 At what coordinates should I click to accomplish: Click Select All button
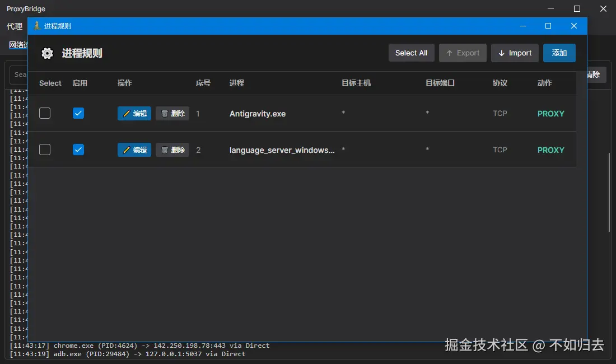click(412, 53)
